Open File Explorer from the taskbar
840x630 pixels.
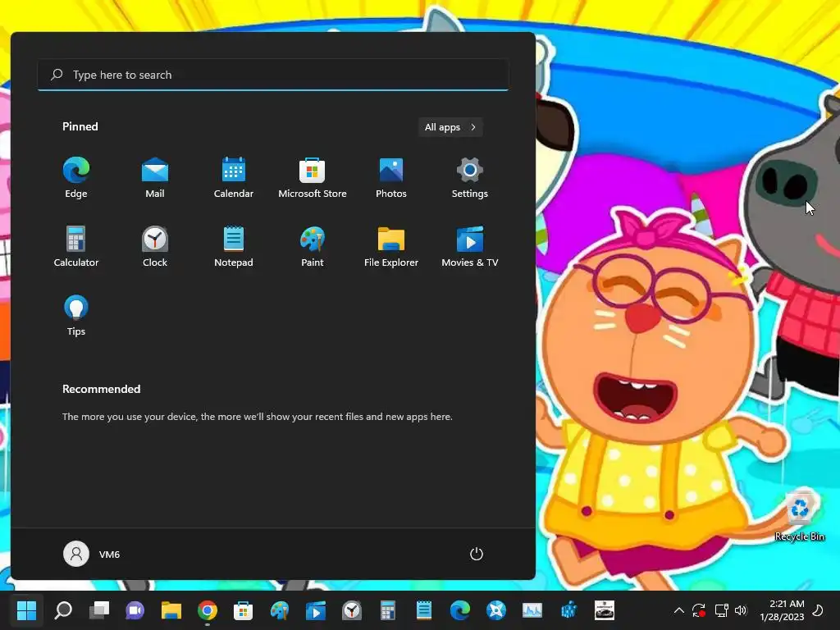[x=171, y=610]
